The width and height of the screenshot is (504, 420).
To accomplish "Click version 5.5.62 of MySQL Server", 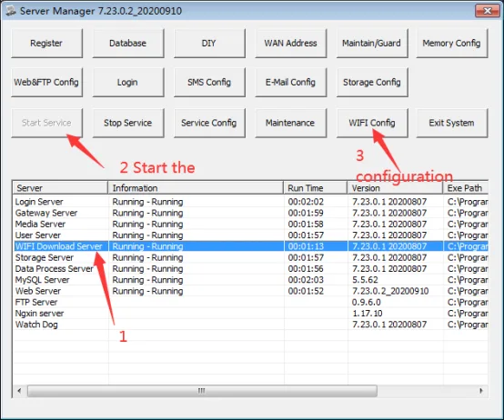I will (x=365, y=280).
